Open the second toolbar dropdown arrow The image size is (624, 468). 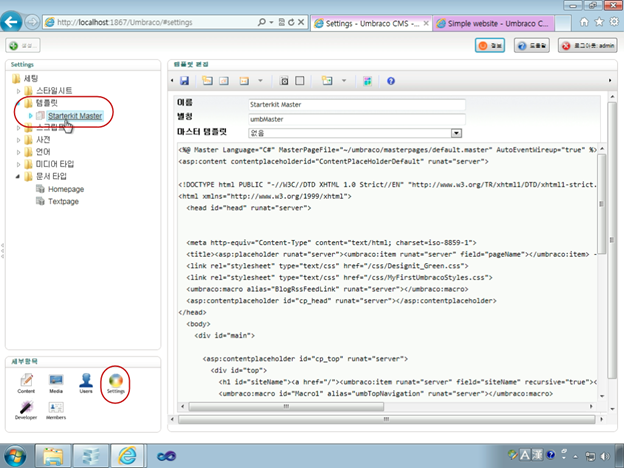[x=344, y=81]
